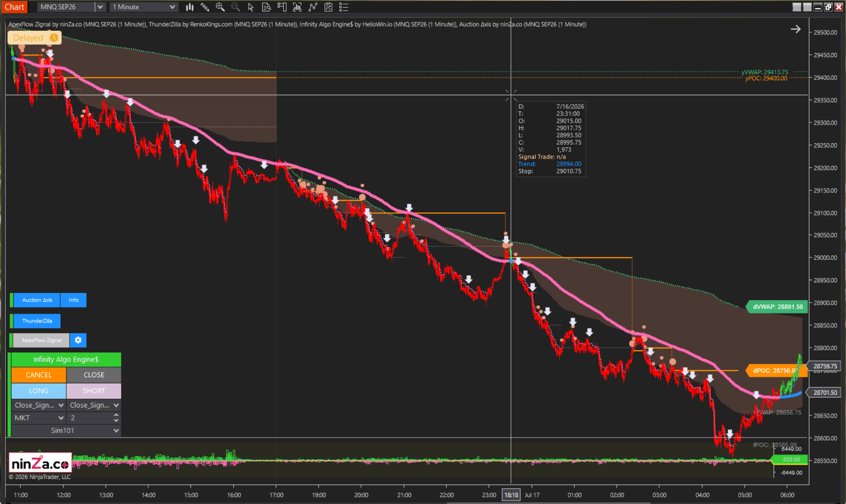The height and width of the screenshot is (504, 846).
Task: Click the dPOC: 28750 orange price label
Action: (x=776, y=371)
